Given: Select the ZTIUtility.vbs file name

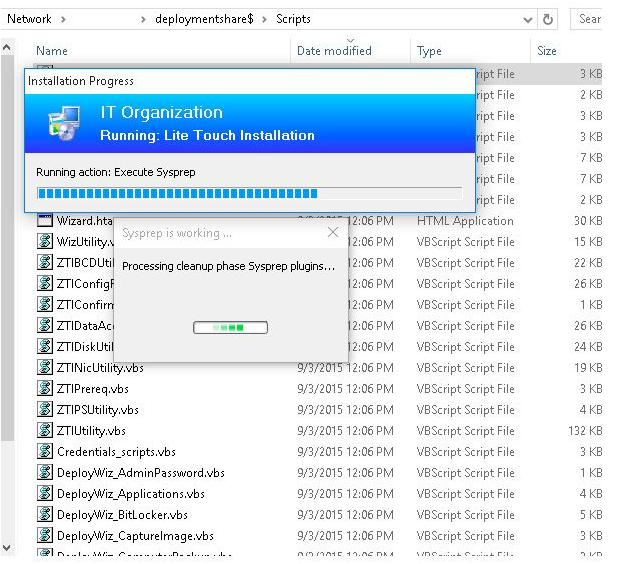Looking at the screenshot, I should [x=91, y=430].
